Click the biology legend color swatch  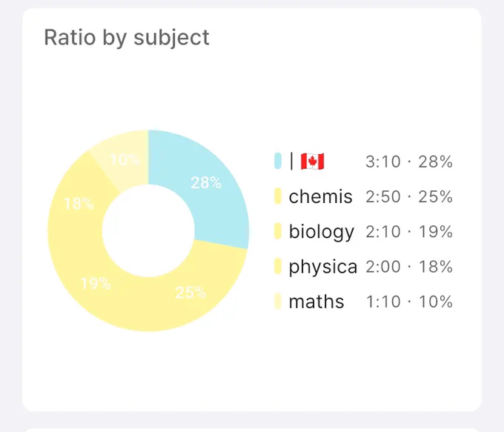click(x=278, y=231)
